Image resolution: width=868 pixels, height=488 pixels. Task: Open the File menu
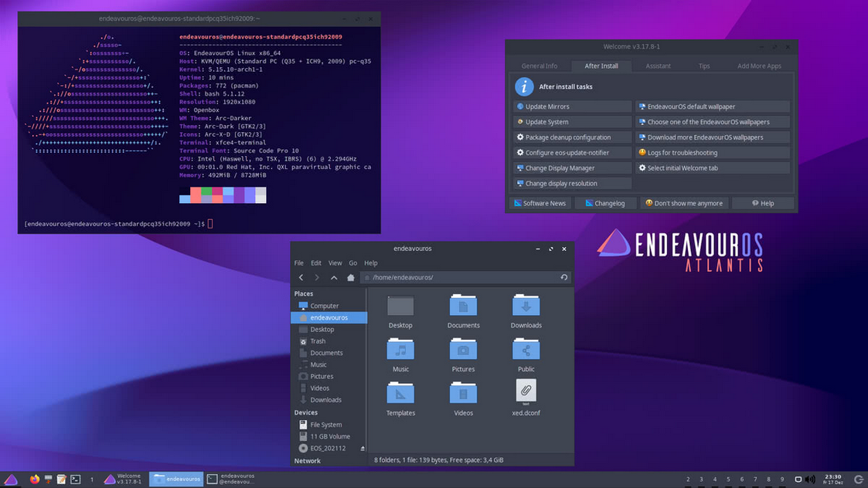click(x=299, y=263)
